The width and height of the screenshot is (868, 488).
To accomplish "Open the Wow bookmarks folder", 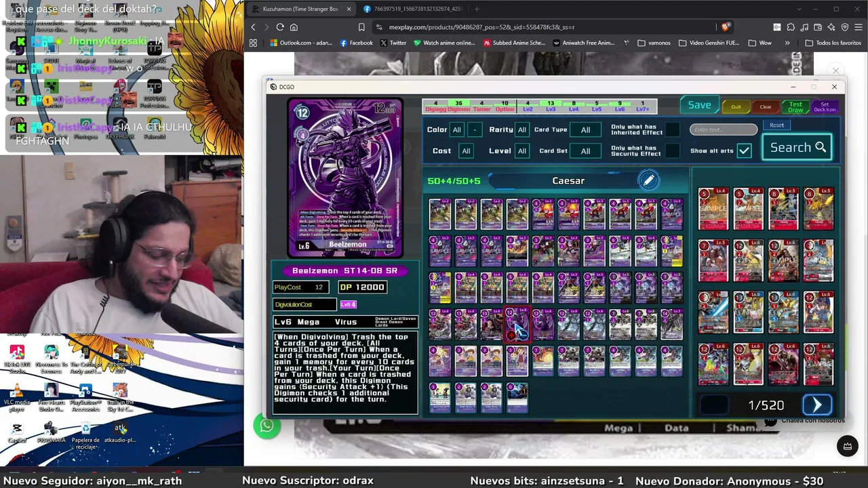I will click(759, 43).
